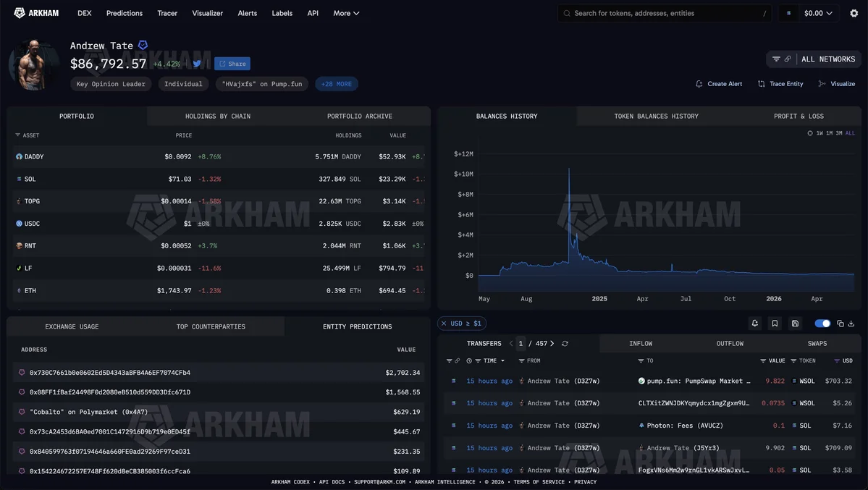Focus the search tokens, addresses field
The image size is (868, 490).
pyautogui.click(x=665, y=13)
